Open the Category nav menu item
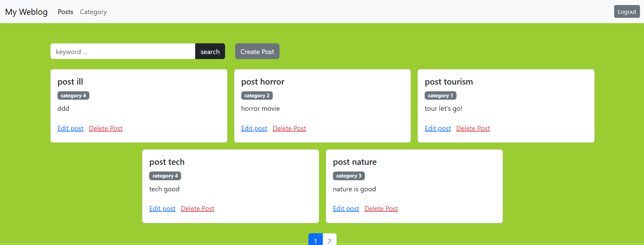Viewport: 644px width, 245px height. pos(93,12)
